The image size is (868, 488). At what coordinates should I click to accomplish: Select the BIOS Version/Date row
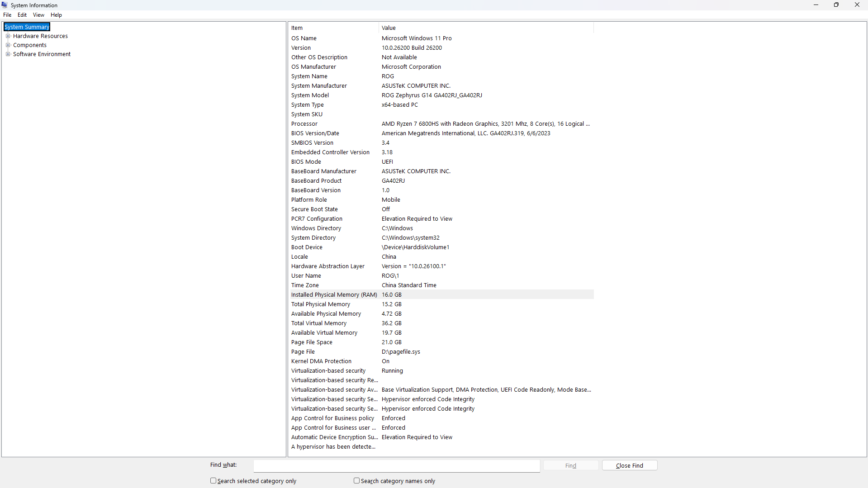click(441, 133)
